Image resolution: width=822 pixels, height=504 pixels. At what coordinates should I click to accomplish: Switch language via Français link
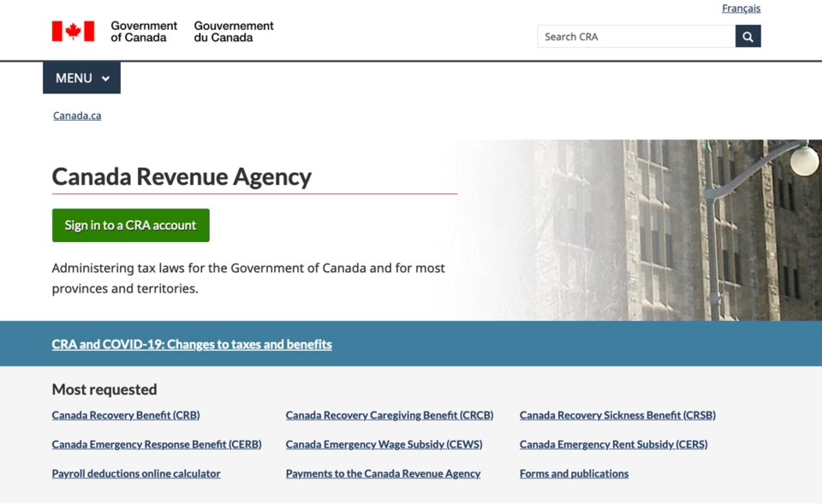click(741, 9)
